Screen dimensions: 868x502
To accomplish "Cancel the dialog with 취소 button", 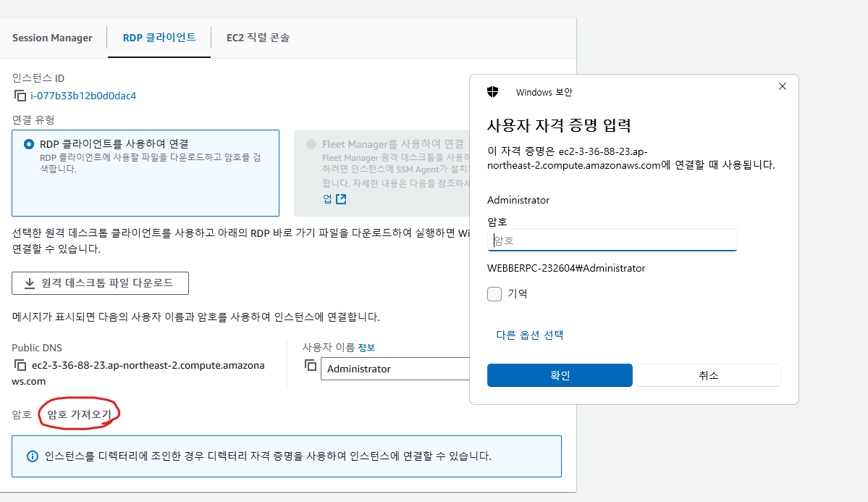I will click(709, 375).
